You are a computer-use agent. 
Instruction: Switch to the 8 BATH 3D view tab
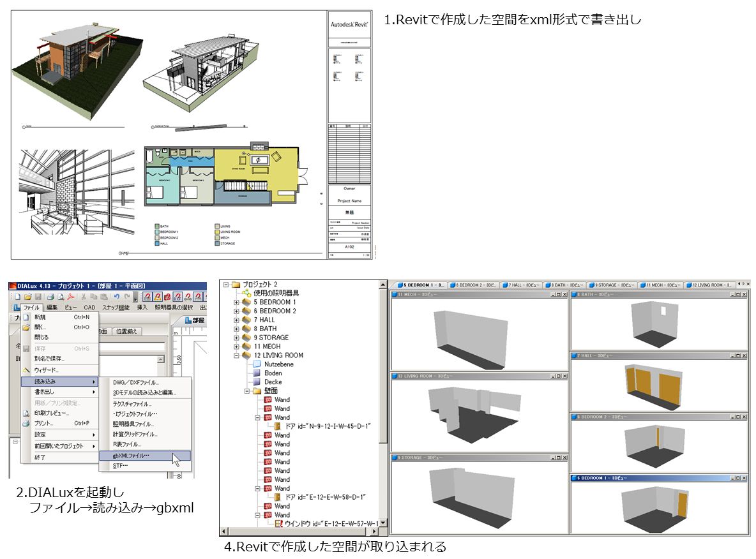point(564,285)
